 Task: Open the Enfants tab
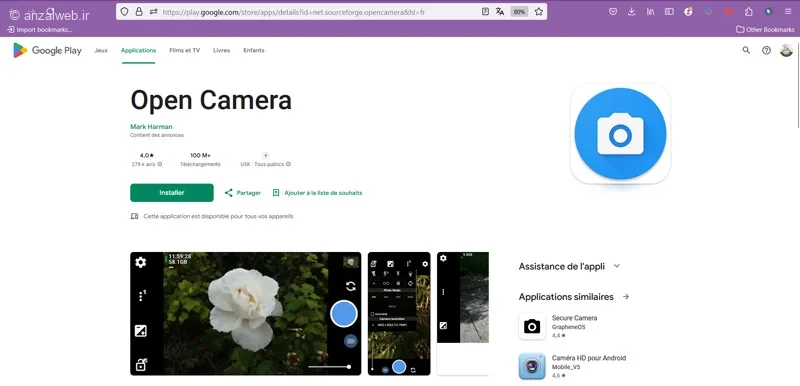click(254, 50)
